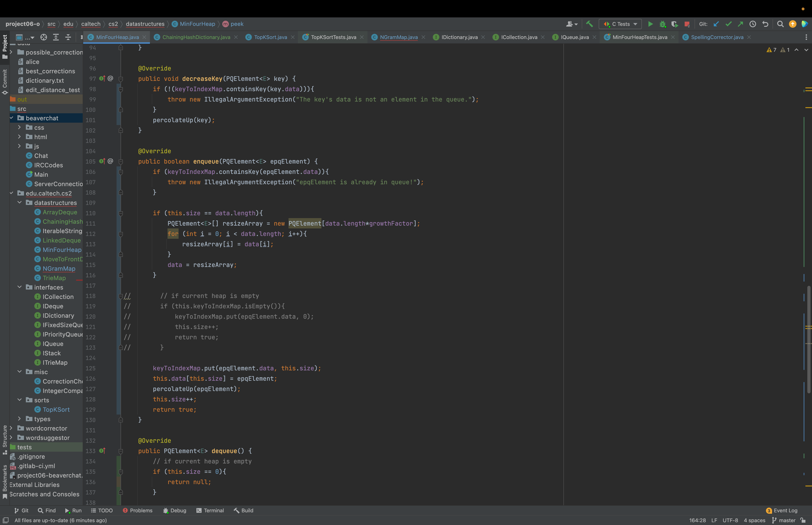Collapse the beaverchat folder in tree
This screenshot has height=525, width=812.
pyautogui.click(x=11, y=118)
